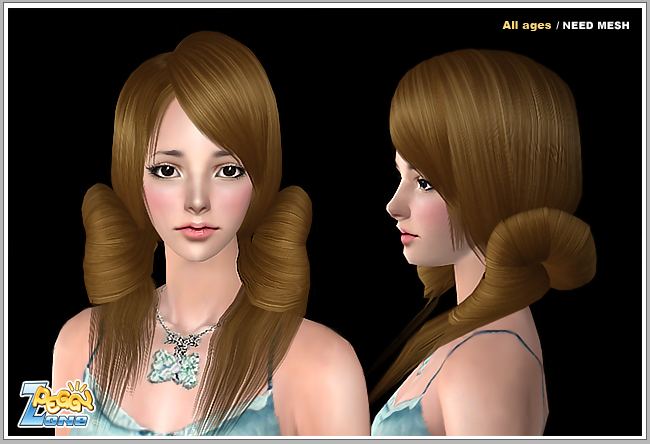
Task: Click the front view model's lips
Action: pos(195,230)
